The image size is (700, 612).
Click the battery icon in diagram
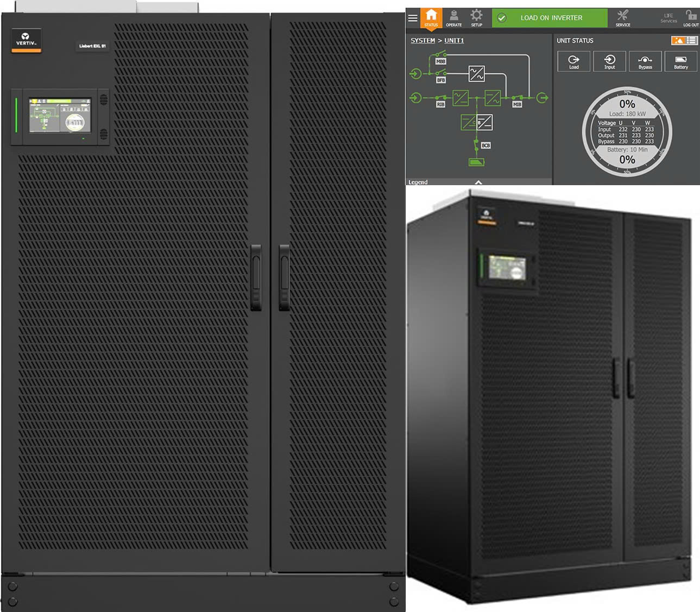point(476,162)
